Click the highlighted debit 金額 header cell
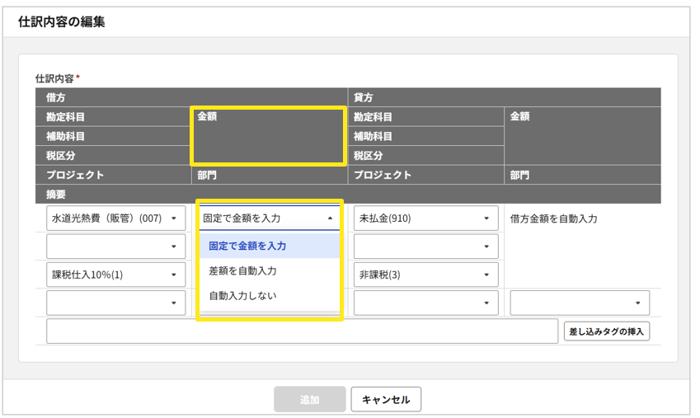 [268, 135]
